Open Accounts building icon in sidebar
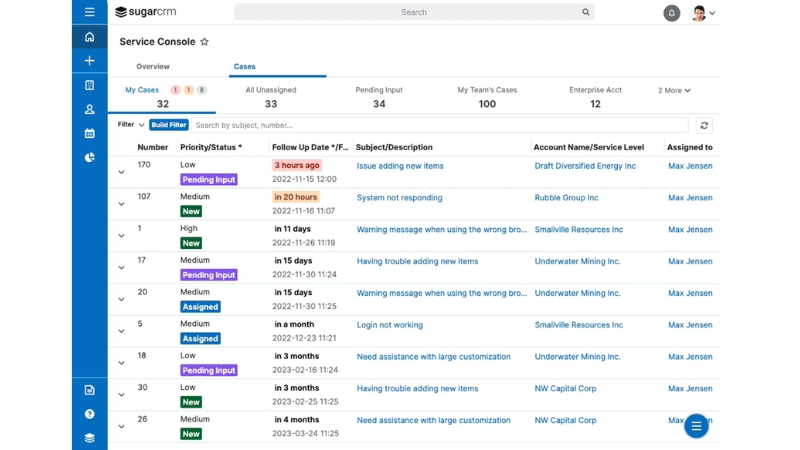This screenshot has height=450, width=800. click(89, 86)
